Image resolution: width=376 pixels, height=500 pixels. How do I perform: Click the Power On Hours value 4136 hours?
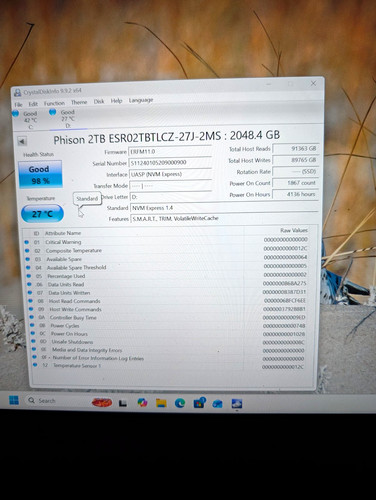coord(295,194)
